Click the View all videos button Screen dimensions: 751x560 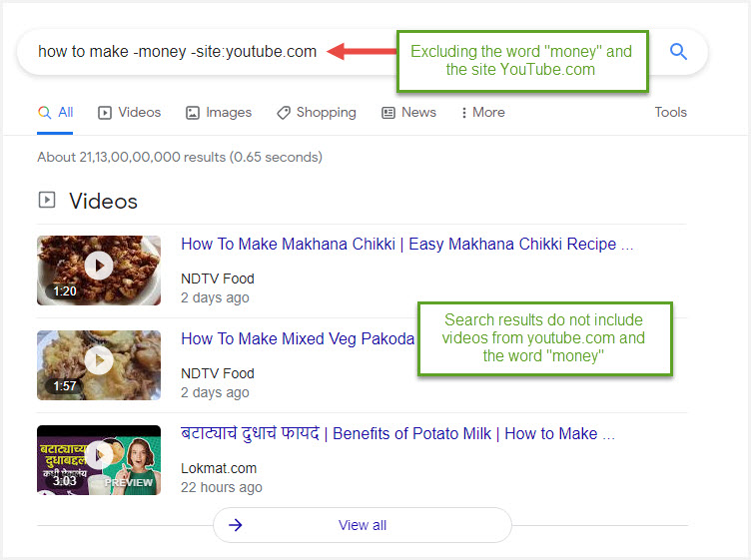click(x=363, y=525)
